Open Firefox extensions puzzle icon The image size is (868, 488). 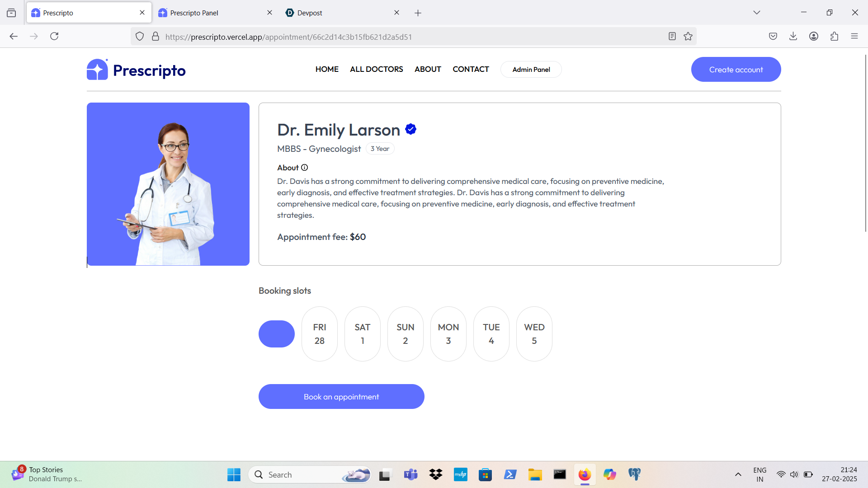(x=834, y=37)
